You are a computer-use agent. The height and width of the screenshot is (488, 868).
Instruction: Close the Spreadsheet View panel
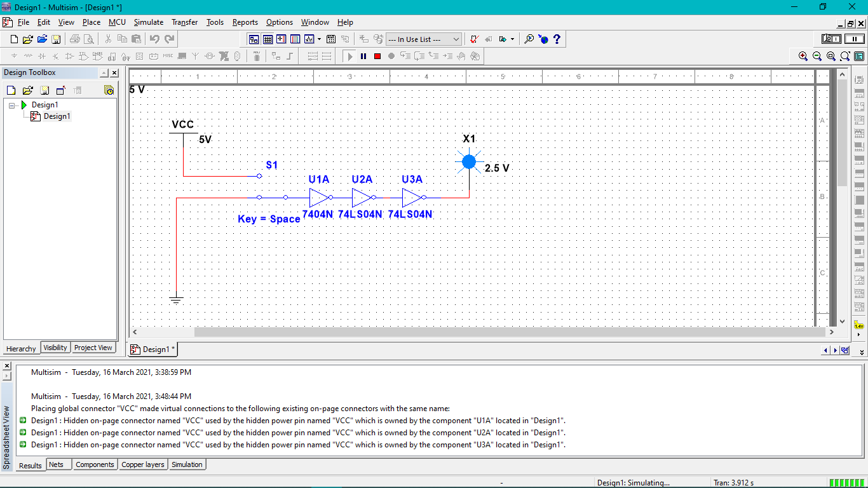(x=7, y=366)
